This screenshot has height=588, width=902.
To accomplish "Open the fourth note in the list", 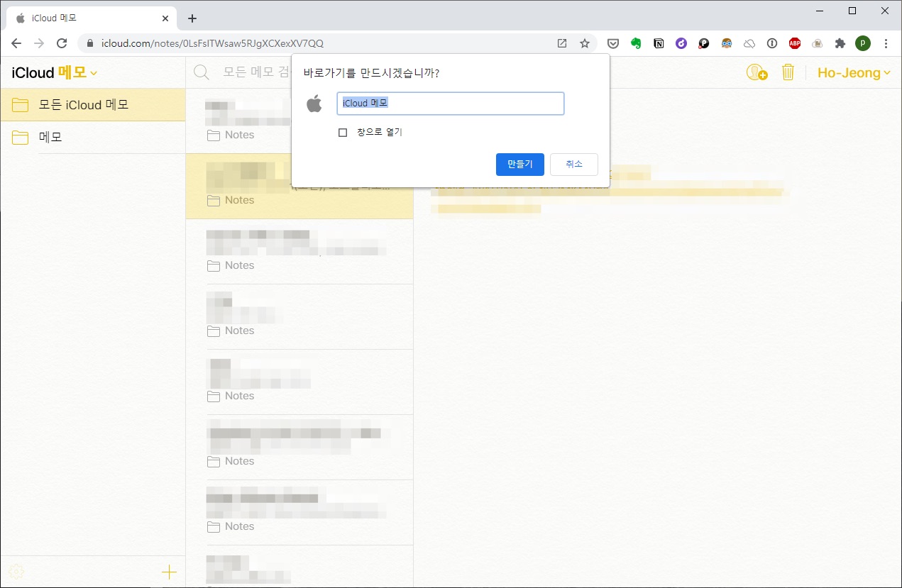I will coord(299,316).
